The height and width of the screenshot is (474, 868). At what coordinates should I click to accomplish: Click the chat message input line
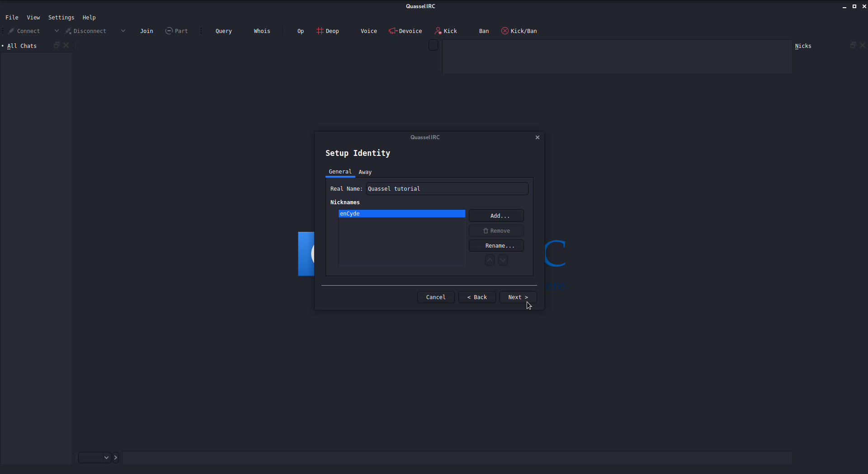tap(457, 458)
